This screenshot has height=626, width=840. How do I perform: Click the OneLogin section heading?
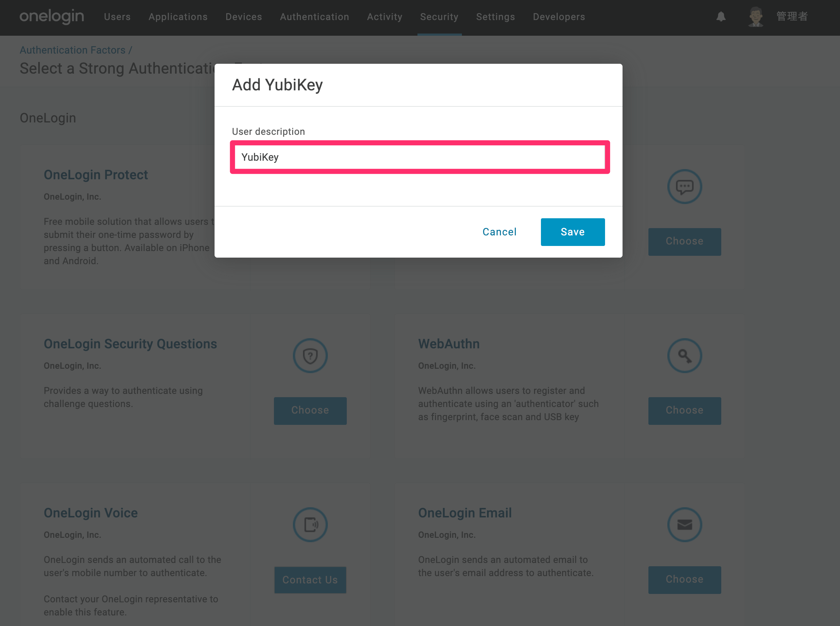[48, 118]
